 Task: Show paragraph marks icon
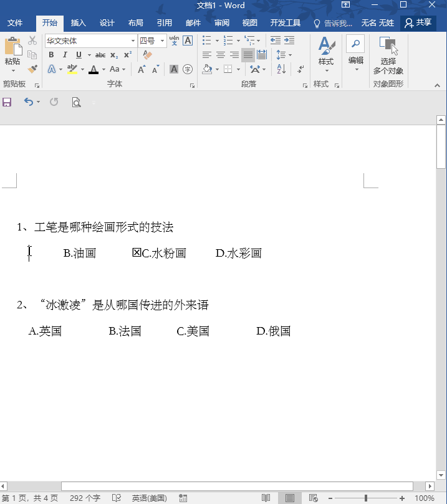pyautogui.click(x=300, y=69)
